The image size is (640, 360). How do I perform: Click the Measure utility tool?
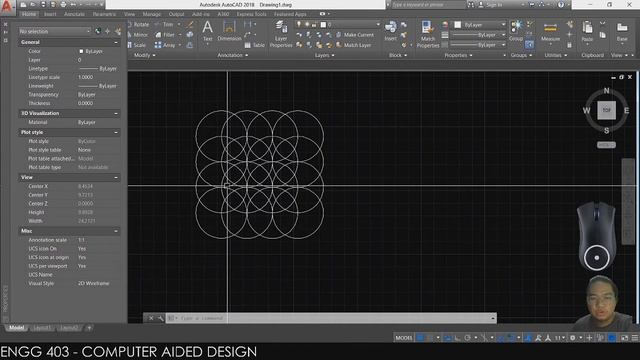coord(550,32)
